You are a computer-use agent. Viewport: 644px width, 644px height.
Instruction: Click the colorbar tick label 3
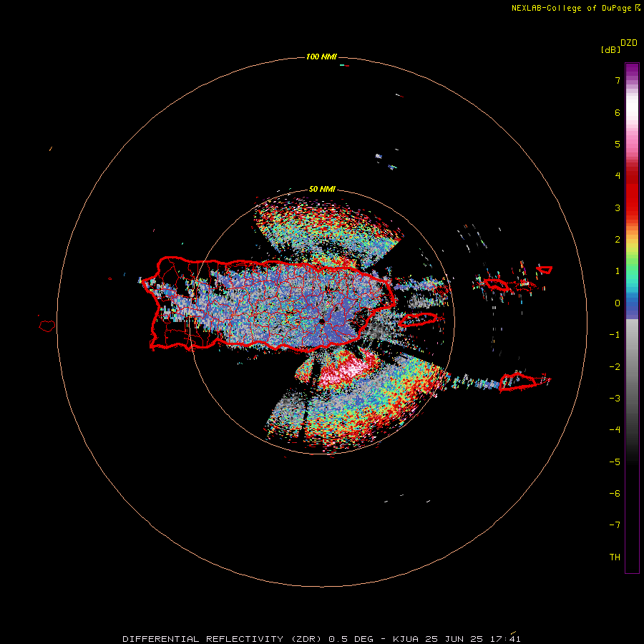pyautogui.click(x=618, y=208)
